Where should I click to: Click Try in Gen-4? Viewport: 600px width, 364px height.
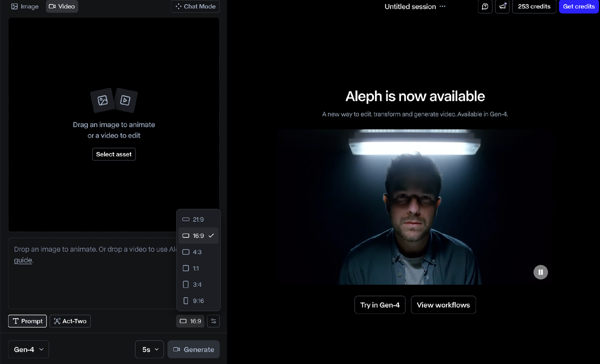click(380, 305)
